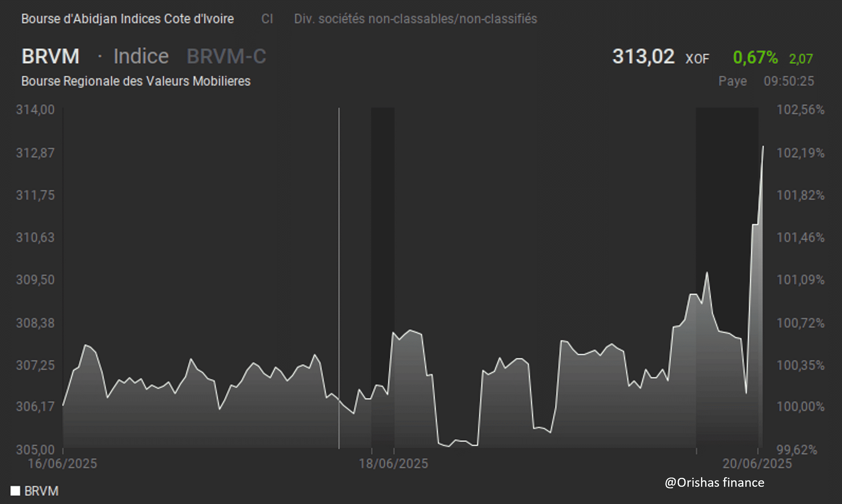Click the 102,19% right-axis label

click(800, 153)
